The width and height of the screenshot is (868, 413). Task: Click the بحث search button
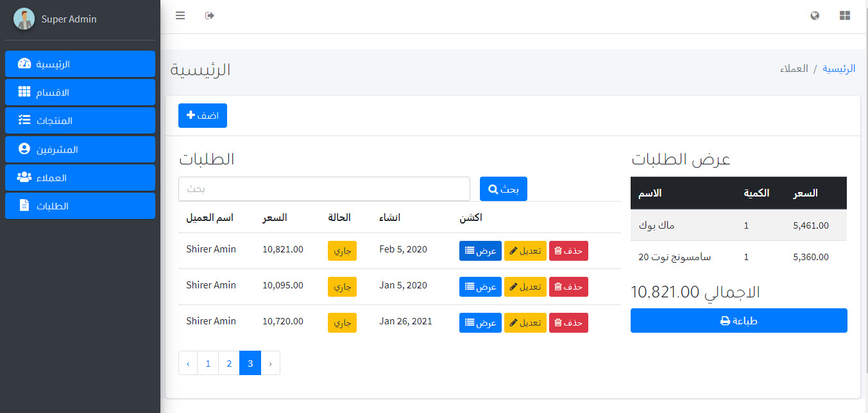[503, 188]
